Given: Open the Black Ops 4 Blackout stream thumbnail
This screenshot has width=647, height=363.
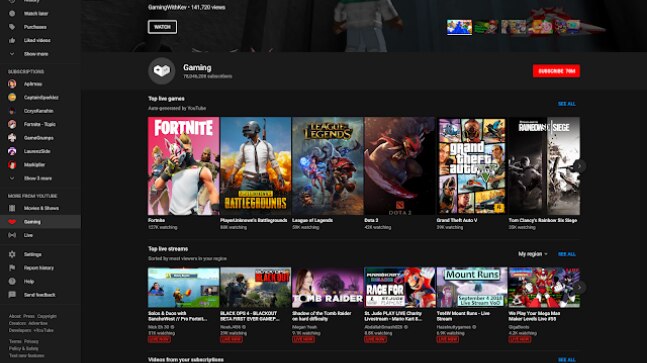Looking at the screenshot, I should [255, 288].
